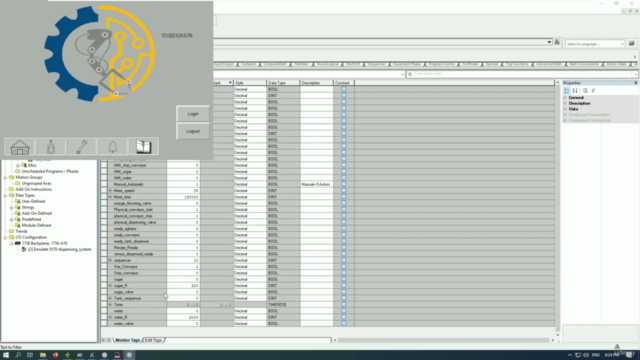Click the language globe icon beside Select a Language
The image size is (640, 360).
pos(631,43)
